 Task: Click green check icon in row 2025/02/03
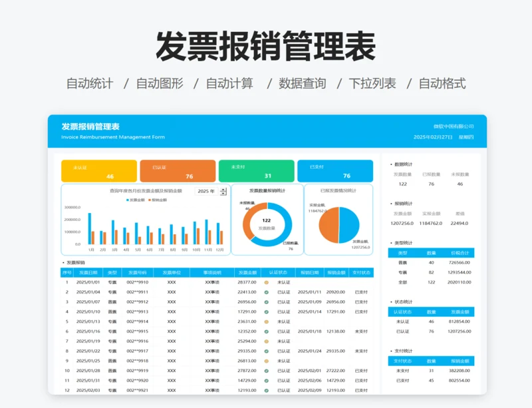(267, 391)
